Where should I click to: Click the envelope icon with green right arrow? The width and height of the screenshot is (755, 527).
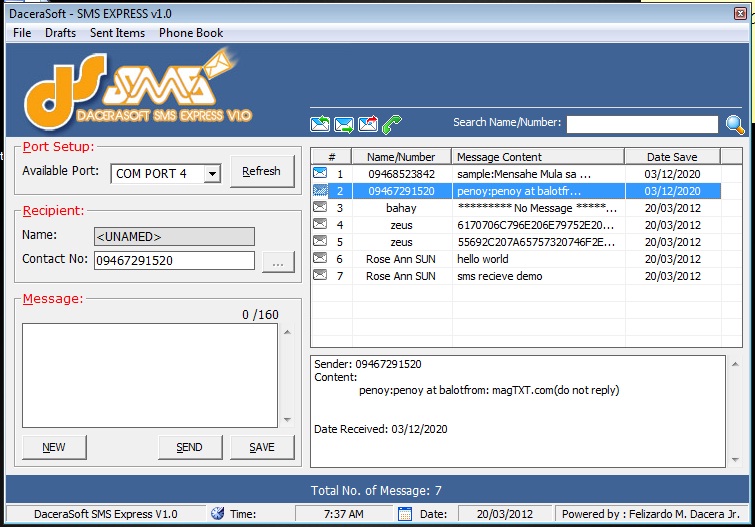point(344,124)
